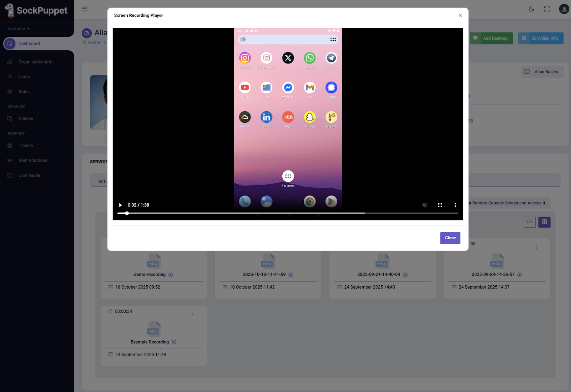The height and width of the screenshot is (392, 571).
Task: Toggle browser fullscreen icon in header
Action: pos(547,9)
